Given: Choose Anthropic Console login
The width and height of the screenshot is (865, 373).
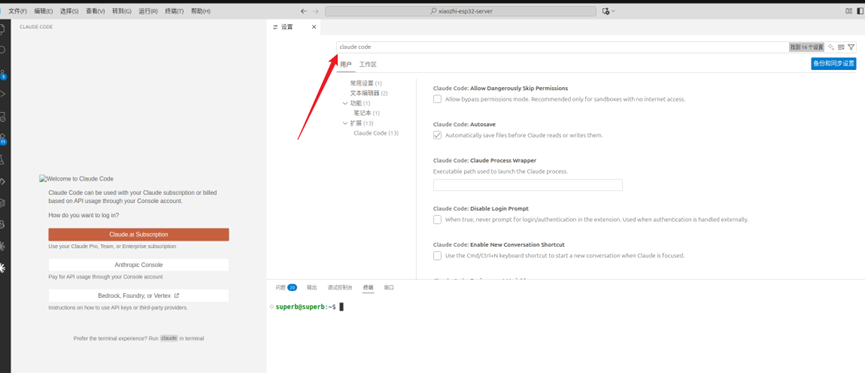Looking at the screenshot, I should pyautogui.click(x=138, y=265).
